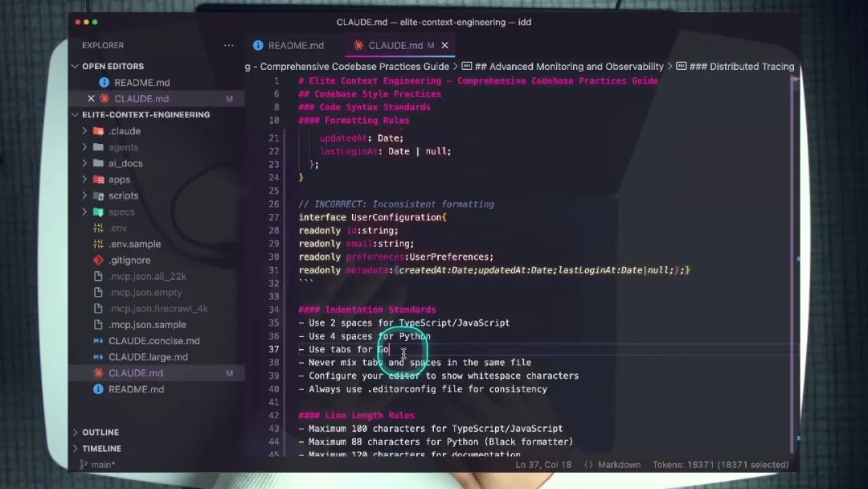Open CLAUDE.large.md file
Screen dimensions: 868x489
(x=148, y=356)
